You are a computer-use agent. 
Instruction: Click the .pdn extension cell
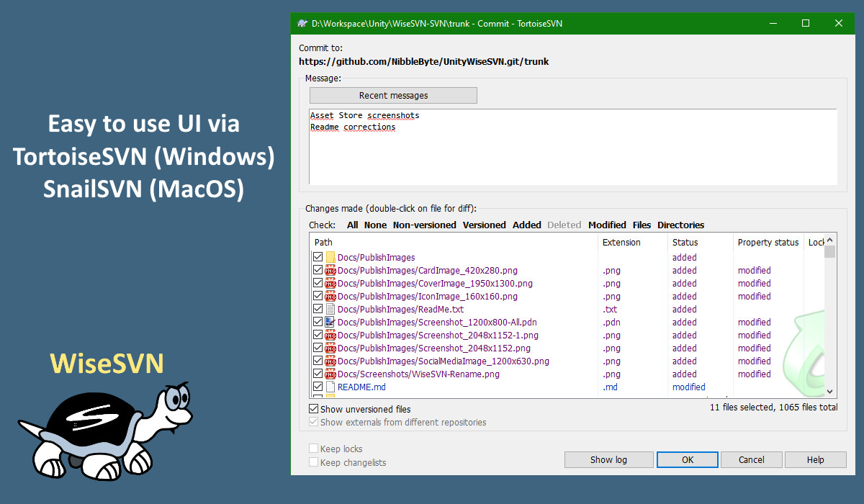point(611,323)
